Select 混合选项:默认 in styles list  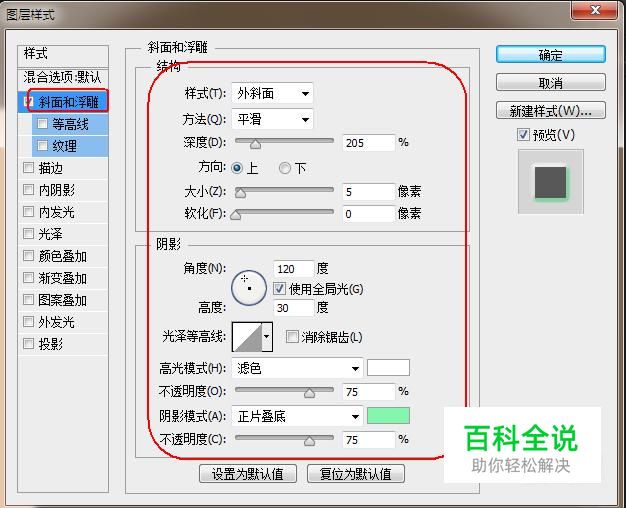[x=63, y=77]
